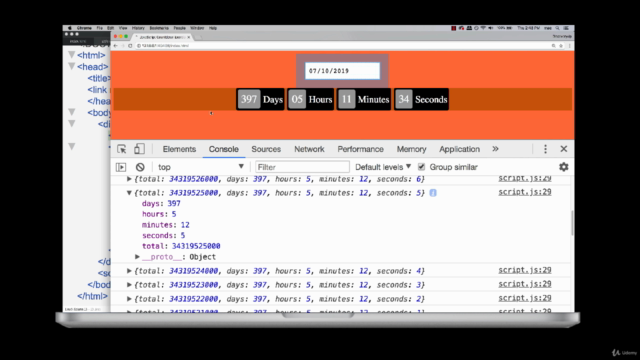The height and width of the screenshot is (360, 640).
Task: Select the Console tab
Action: pyautogui.click(x=224, y=149)
